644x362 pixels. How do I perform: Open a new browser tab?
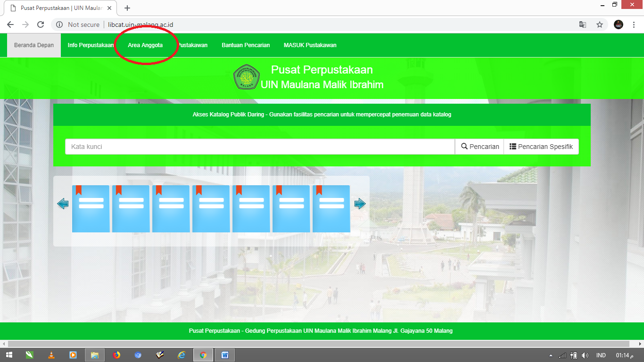(x=127, y=8)
